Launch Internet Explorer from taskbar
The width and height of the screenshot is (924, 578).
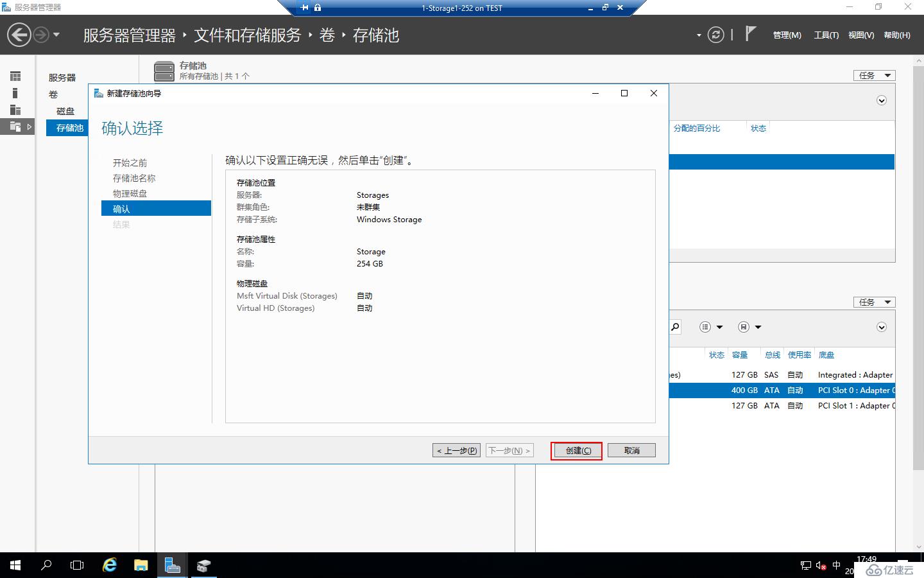tap(110, 565)
